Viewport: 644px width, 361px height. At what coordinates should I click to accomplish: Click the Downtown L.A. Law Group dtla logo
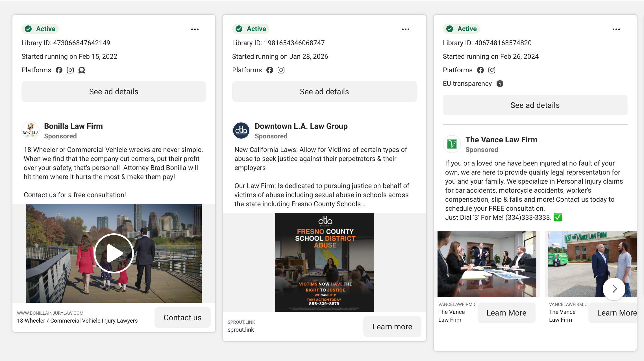[241, 131]
